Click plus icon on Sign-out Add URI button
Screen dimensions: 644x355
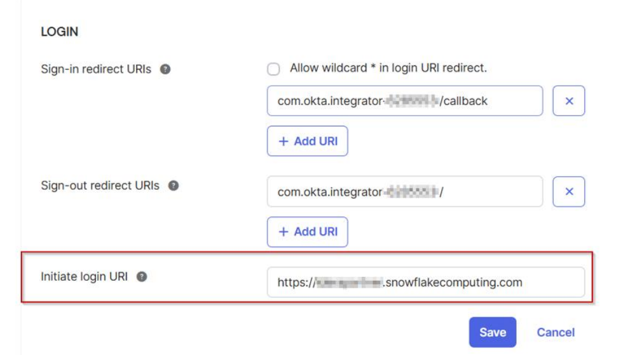coord(284,232)
